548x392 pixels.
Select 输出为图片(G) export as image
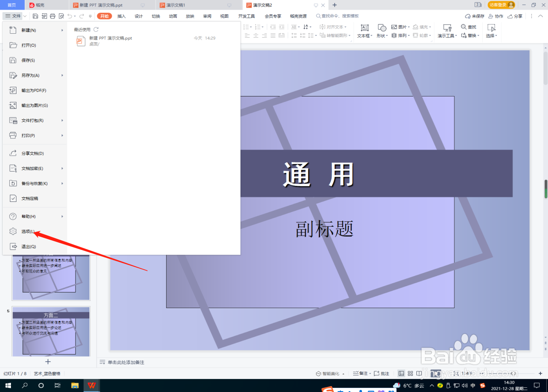click(x=35, y=105)
